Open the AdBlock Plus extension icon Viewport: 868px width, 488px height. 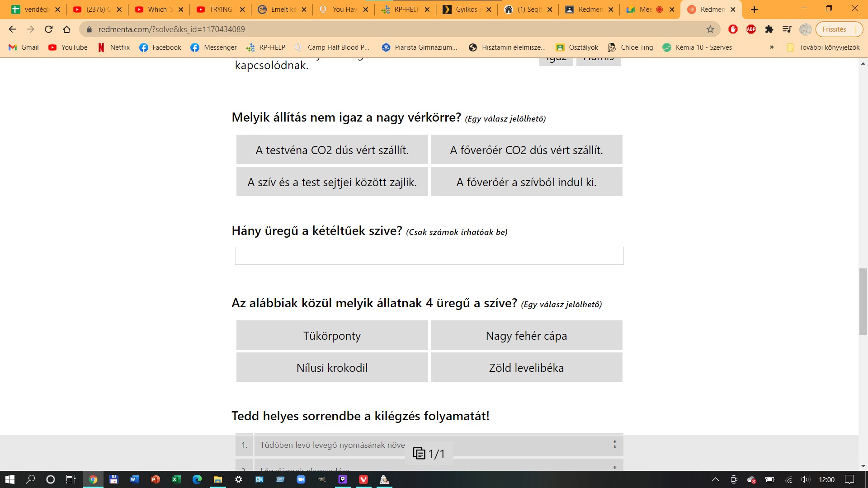click(751, 29)
